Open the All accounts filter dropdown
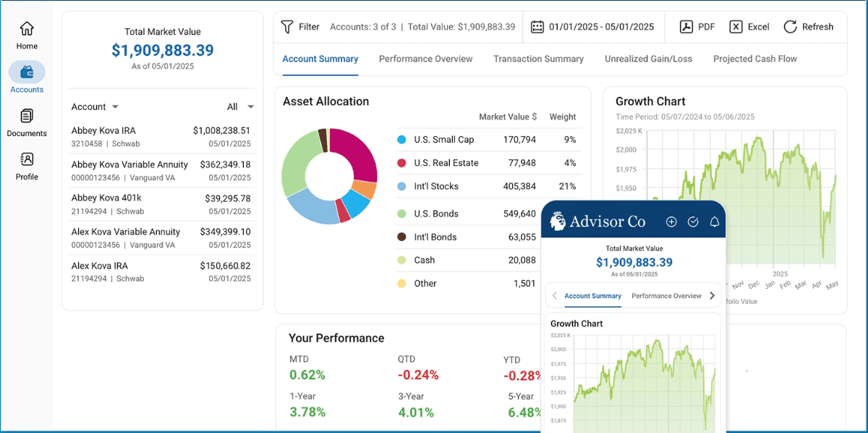The height and width of the screenshot is (433, 868). [x=241, y=106]
